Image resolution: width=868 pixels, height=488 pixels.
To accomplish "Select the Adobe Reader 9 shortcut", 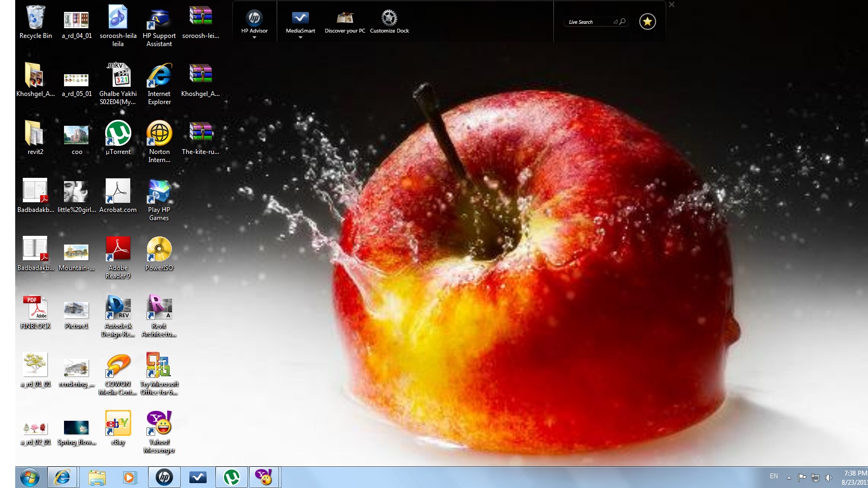I will tap(118, 250).
